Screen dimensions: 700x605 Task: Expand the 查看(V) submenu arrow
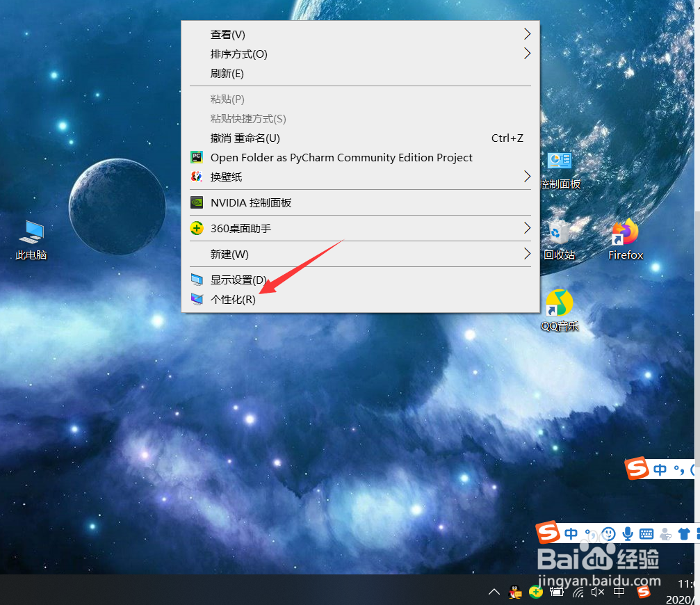[x=527, y=34]
